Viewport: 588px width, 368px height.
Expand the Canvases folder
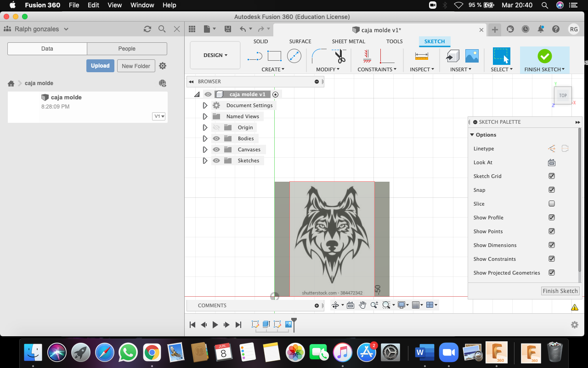pyautogui.click(x=205, y=149)
